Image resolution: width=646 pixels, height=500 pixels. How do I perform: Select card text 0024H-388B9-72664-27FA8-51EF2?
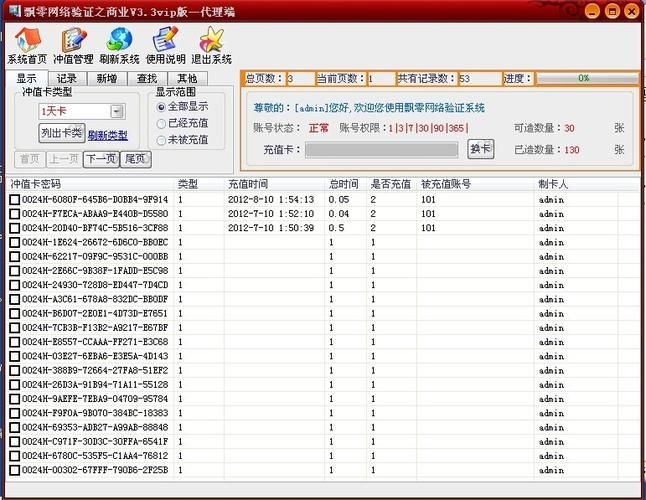pos(95,371)
